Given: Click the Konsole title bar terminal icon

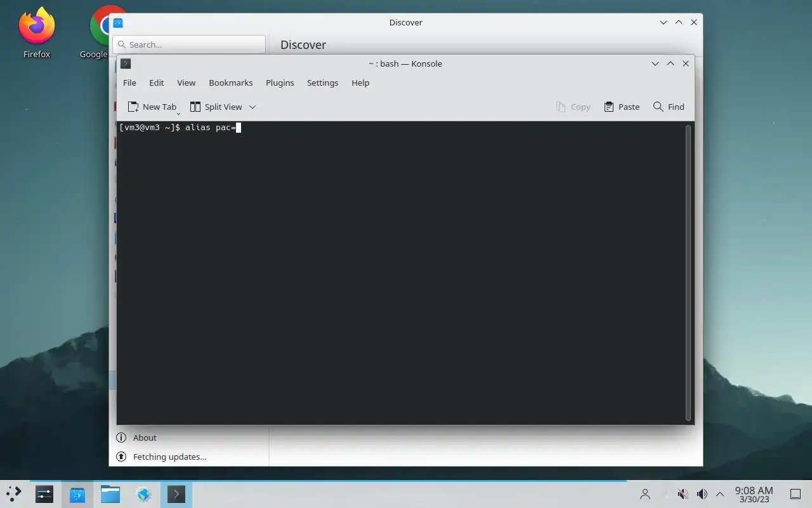Looking at the screenshot, I should point(126,63).
